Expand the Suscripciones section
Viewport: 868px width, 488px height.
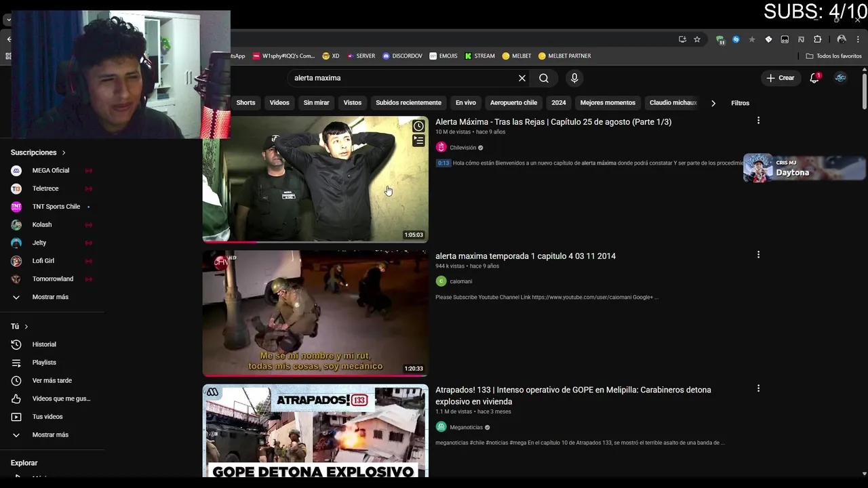(38, 152)
